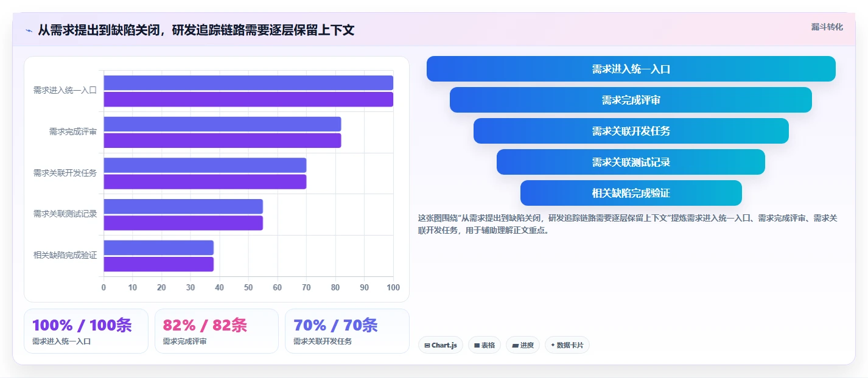The height and width of the screenshot is (378, 868).
Task: Click the purple bar for 需求进入统一入口
Action: coord(248,99)
